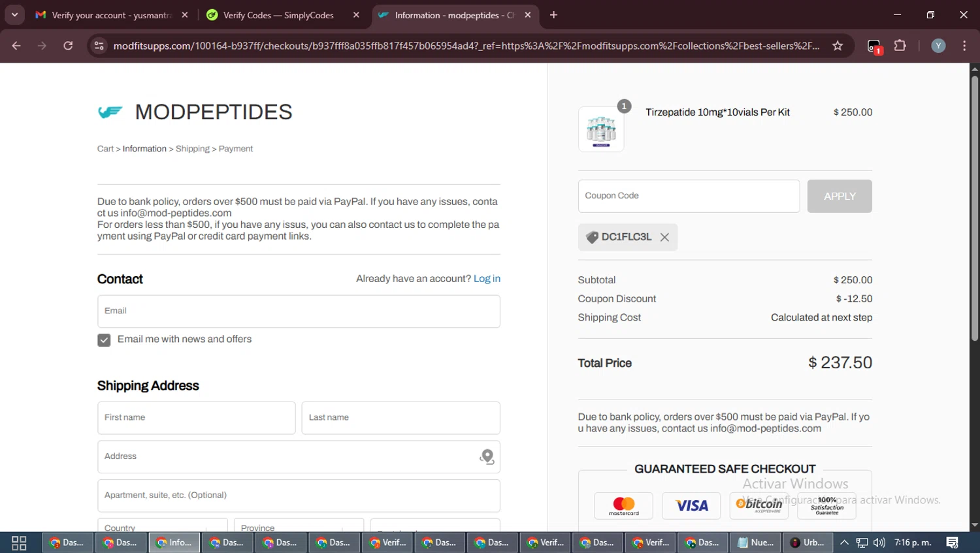The width and height of the screenshot is (980, 553).
Task: Click the Last name field
Action: coord(400,418)
